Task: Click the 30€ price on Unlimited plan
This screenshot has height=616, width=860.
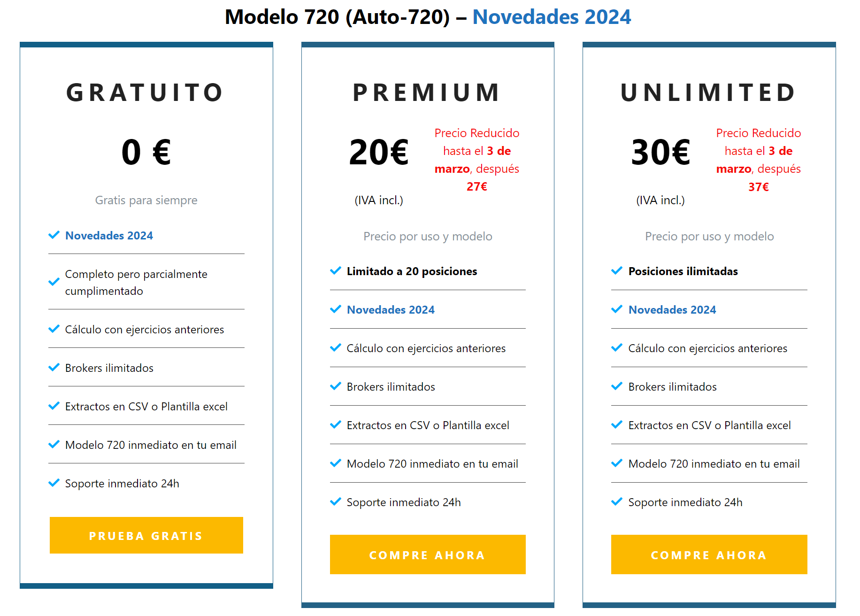Action: (660, 152)
